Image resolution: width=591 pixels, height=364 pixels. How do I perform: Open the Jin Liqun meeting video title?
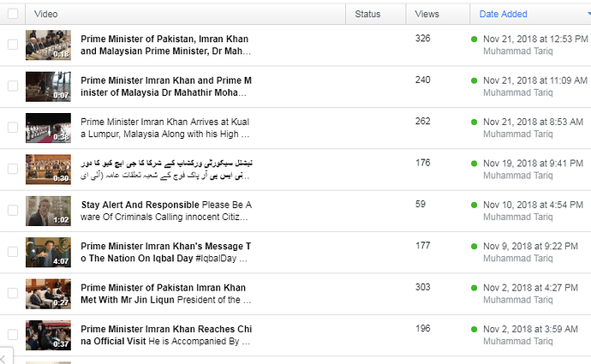165,294
